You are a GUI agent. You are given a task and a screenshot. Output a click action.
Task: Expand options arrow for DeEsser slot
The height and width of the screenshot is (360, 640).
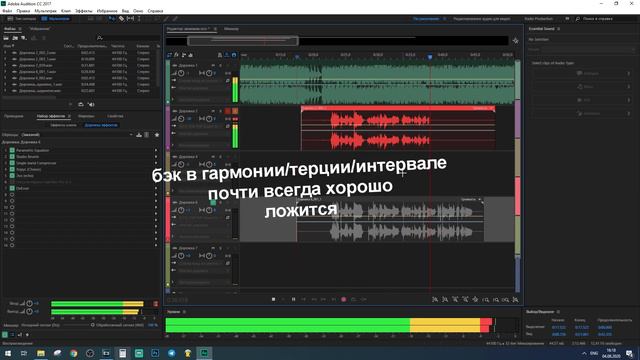coord(156,188)
